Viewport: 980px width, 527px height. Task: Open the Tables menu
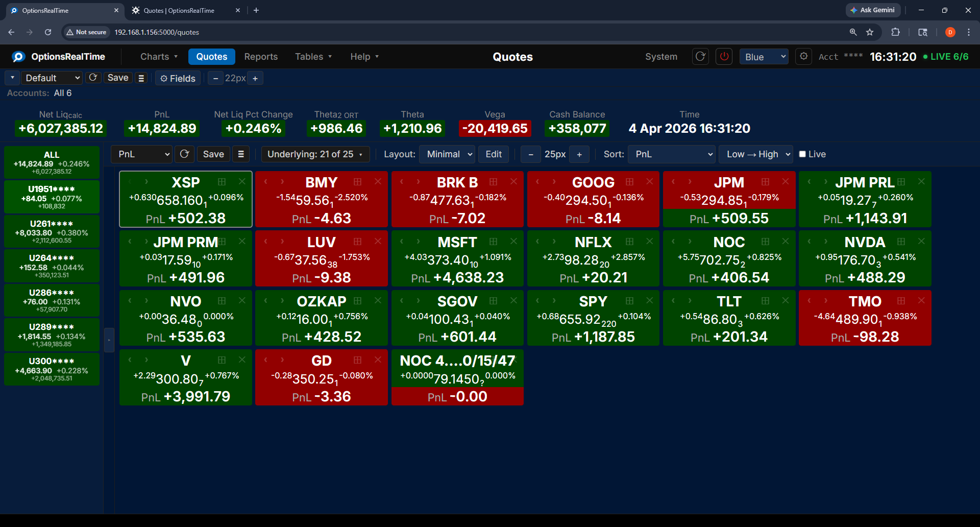tap(313, 57)
